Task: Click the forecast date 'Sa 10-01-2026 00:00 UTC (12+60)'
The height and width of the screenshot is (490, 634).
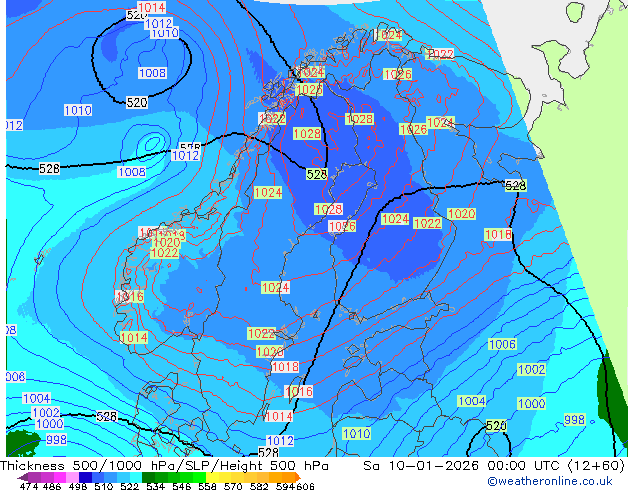Action: click(494, 466)
